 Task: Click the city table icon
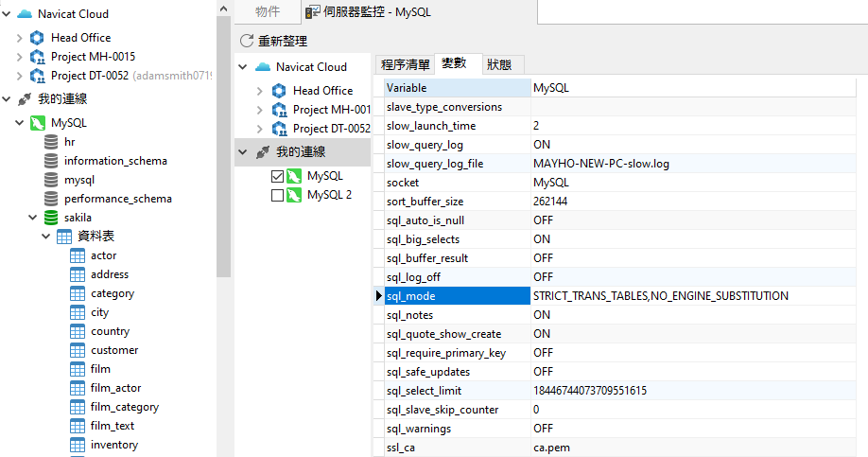pos(78,312)
